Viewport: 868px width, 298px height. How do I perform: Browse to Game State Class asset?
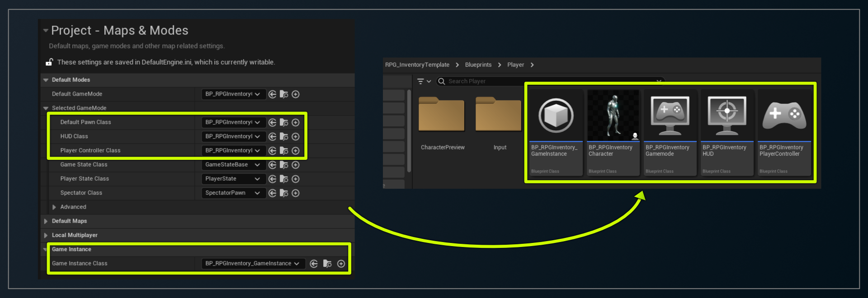[x=284, y=165]
